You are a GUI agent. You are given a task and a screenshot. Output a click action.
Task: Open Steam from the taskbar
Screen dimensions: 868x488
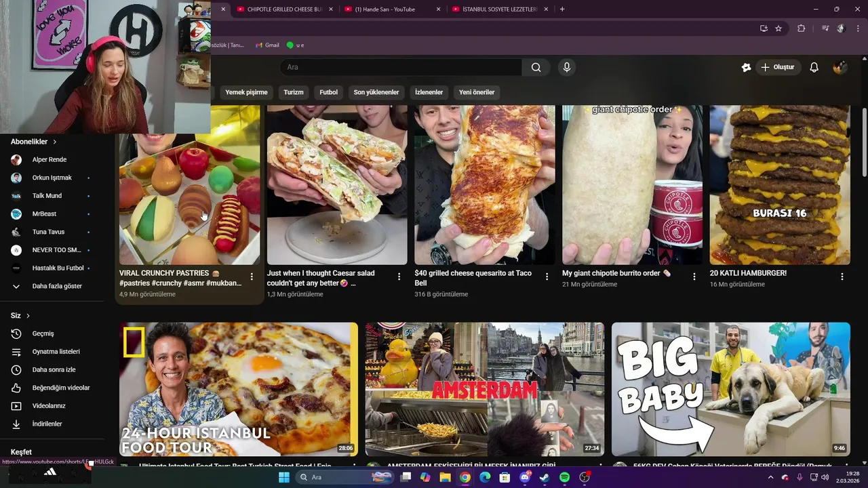[545, 477]
